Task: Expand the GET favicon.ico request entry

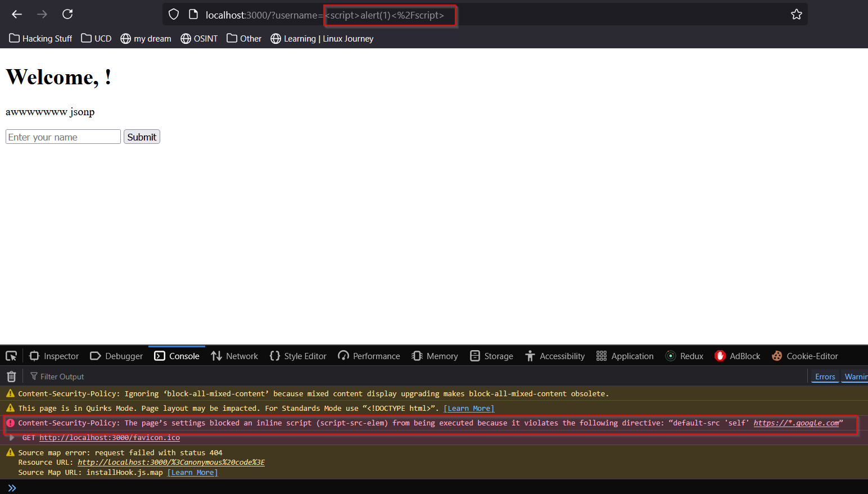Action: (x=12, y=438)
